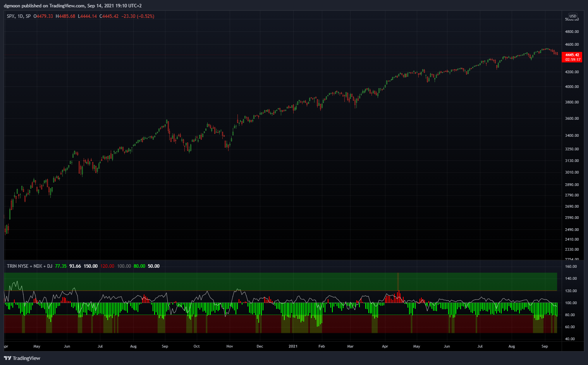The height and width of the screenshot is (365, 588).
Task: Click the 40.00 indicator axis label
Action: point(570,339)
